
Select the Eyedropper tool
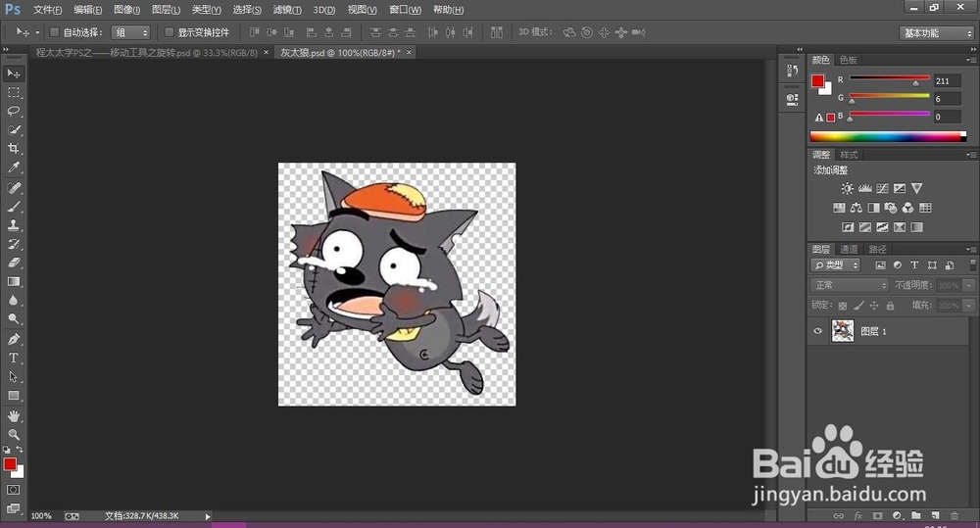pyautogui.click(x=13, y=168)
